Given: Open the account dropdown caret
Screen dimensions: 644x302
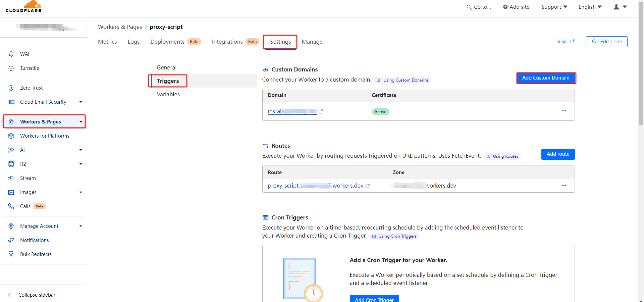Looking at the screenshot, I should 625,7.
